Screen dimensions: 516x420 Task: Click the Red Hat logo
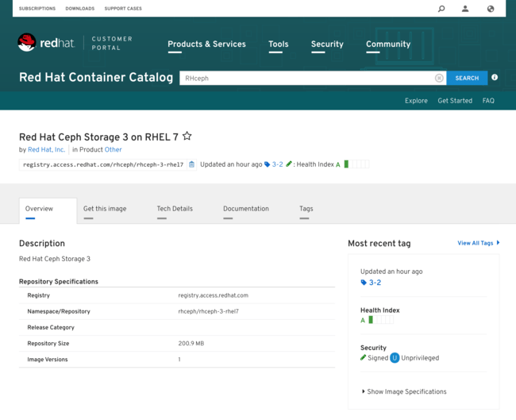46,43
